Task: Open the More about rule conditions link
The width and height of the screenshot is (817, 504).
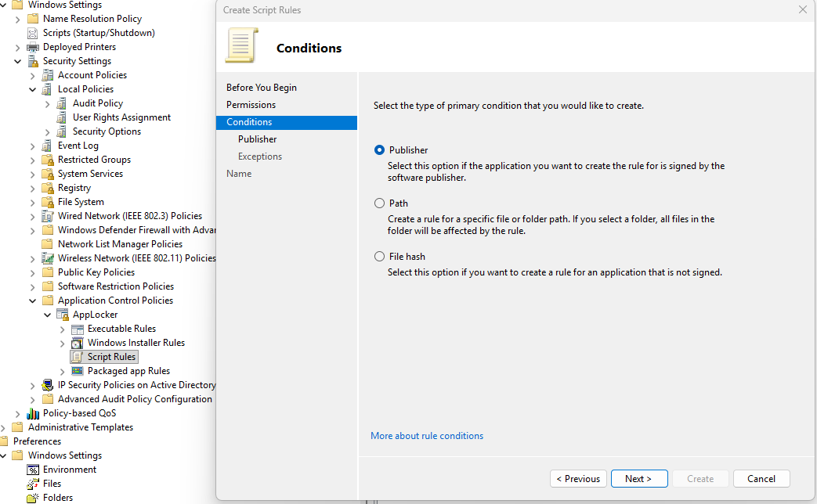Action: tap(427, 436)
